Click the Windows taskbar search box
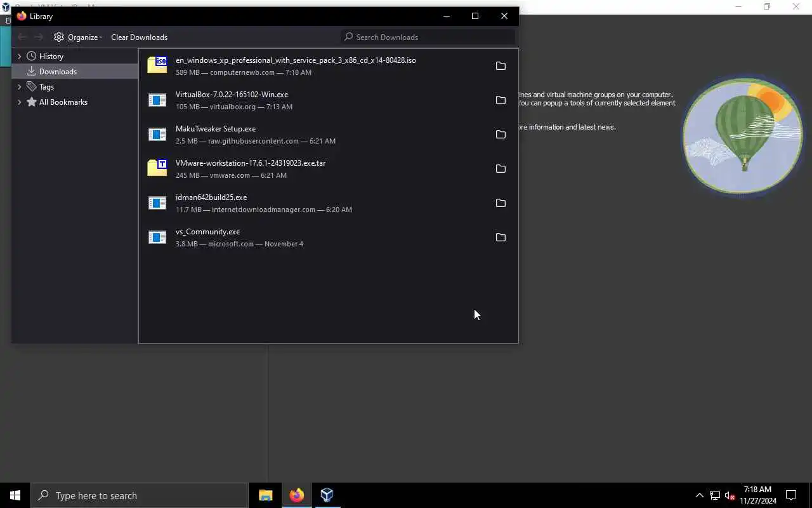The height and width of the screenshot is (508, 812). pos(140,495)
